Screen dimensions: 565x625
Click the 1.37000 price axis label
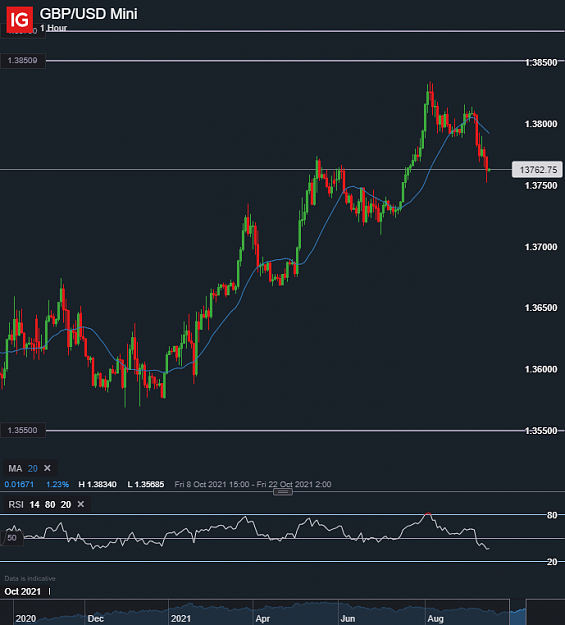(x=541, y=247)
